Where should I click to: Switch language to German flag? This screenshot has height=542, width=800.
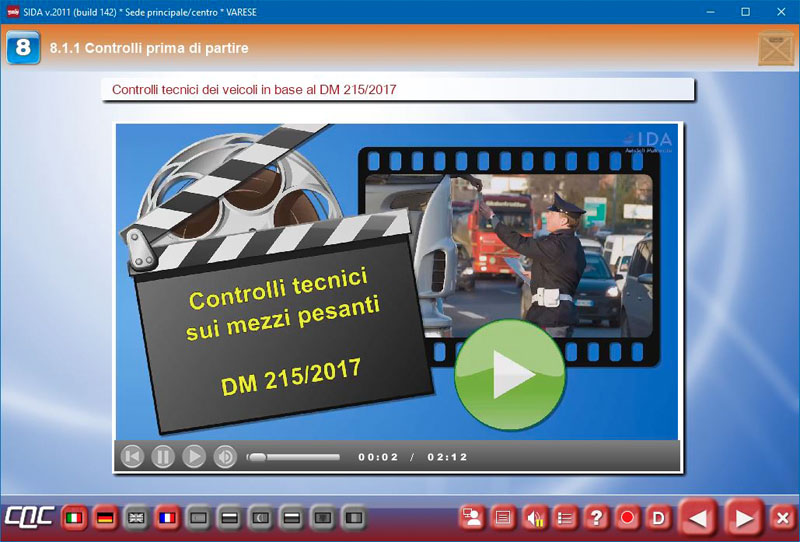(105, 518)
